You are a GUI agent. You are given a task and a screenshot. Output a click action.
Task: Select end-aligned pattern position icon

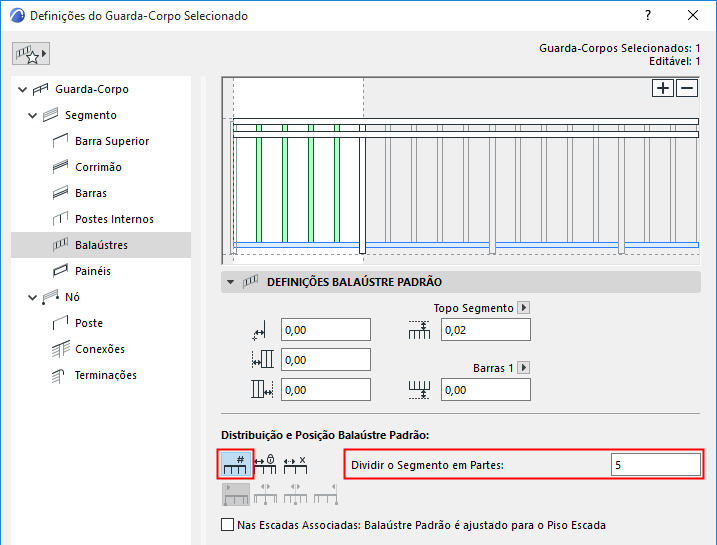(x=326, y=495)
